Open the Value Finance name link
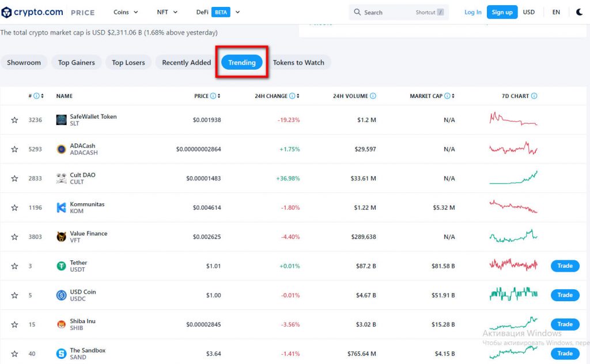 click(x=88, y=233)
